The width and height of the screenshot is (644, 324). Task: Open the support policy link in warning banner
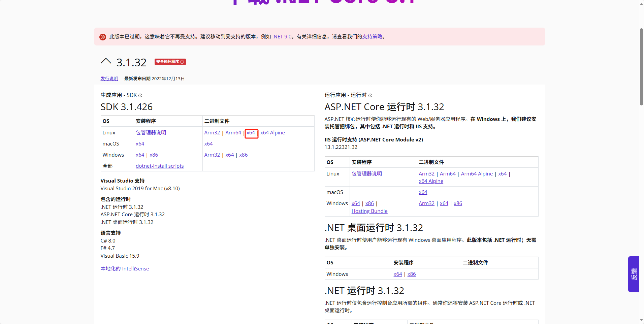point(372,37)
